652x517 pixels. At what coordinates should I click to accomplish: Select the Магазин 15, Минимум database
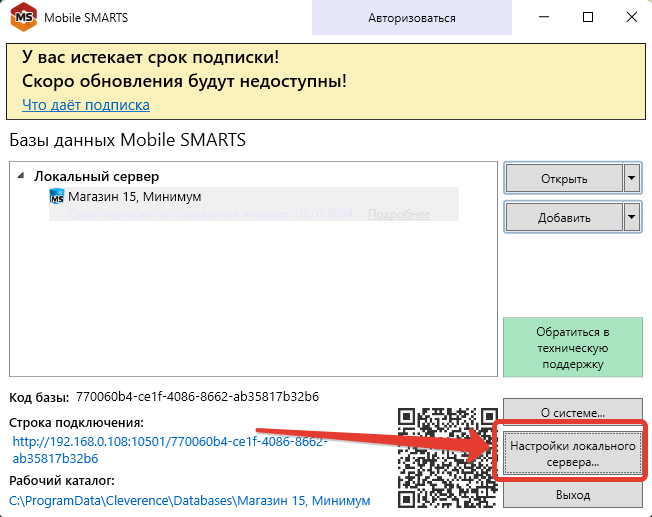pos(134,197)
